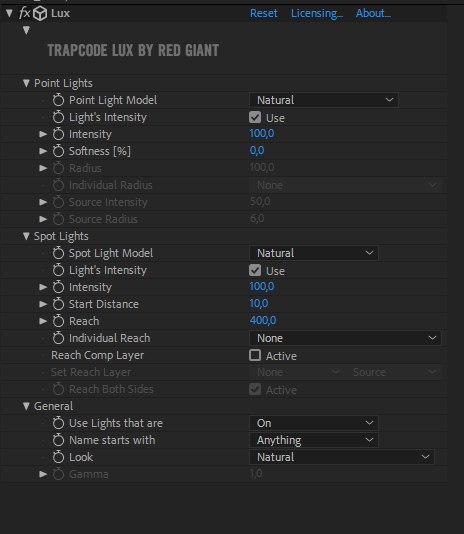Click the Reach value 400,0
464x534 pixels.
[263, 320]
